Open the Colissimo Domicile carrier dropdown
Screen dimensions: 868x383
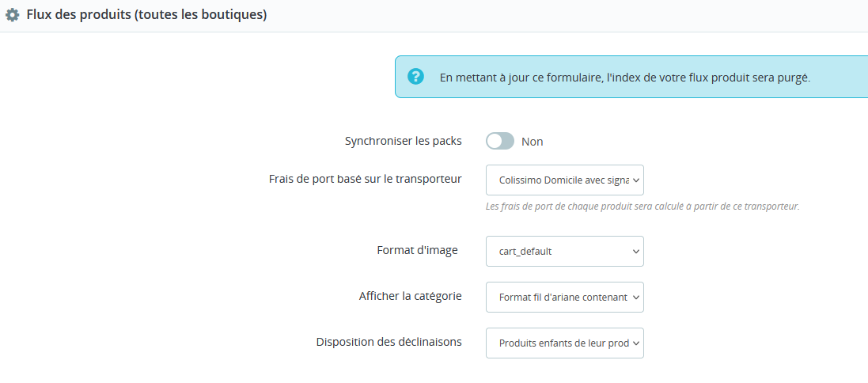565,180
